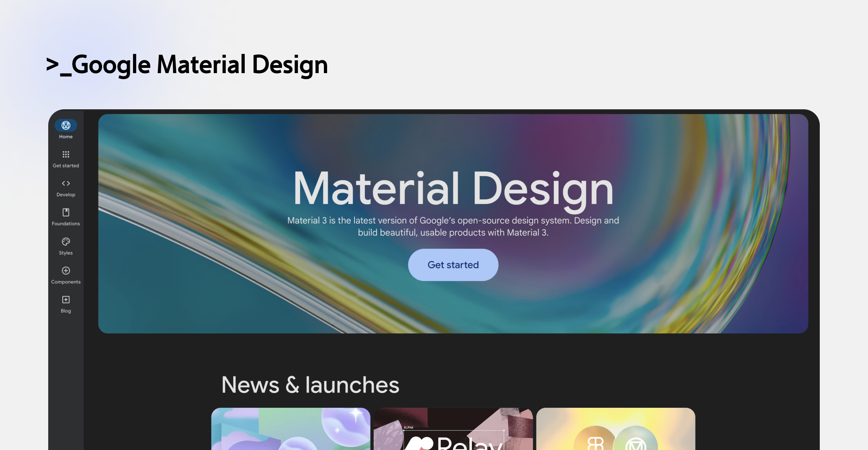Open the first purple bubbles news card
The image size is (868, 450).
tap(291, 429)
